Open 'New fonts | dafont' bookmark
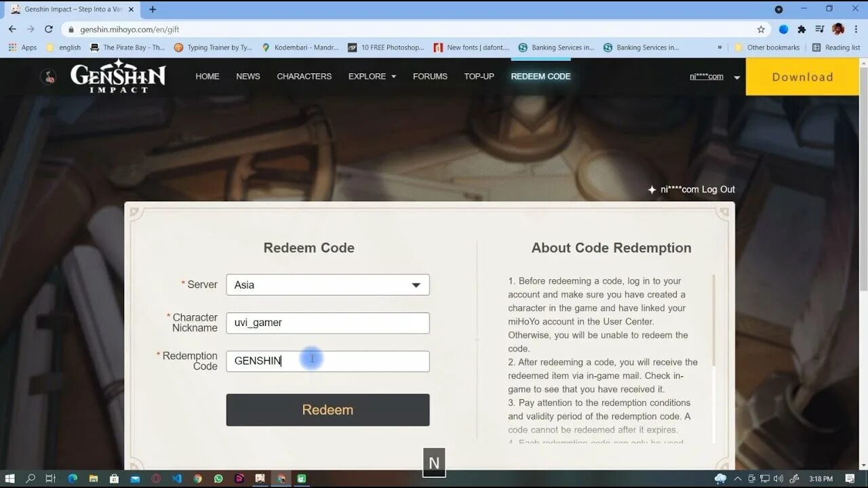 tap(472, 47)
